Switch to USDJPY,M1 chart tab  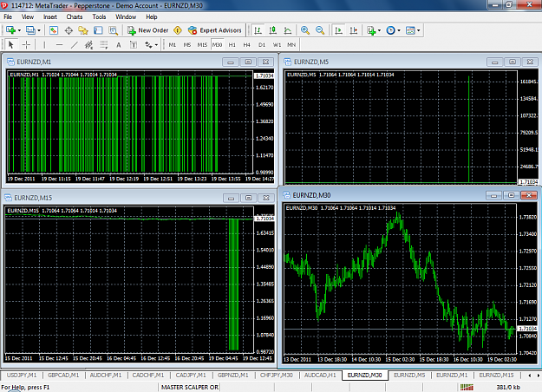22,375
